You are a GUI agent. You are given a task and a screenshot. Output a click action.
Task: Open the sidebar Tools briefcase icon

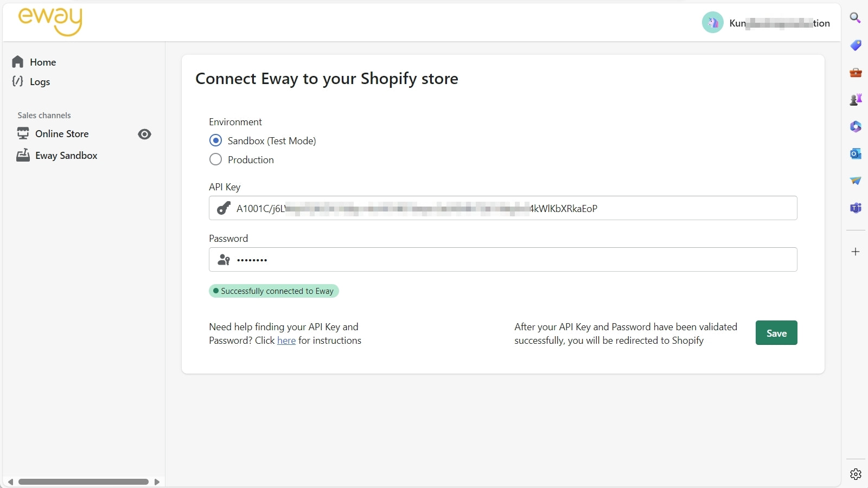(856, 72)
